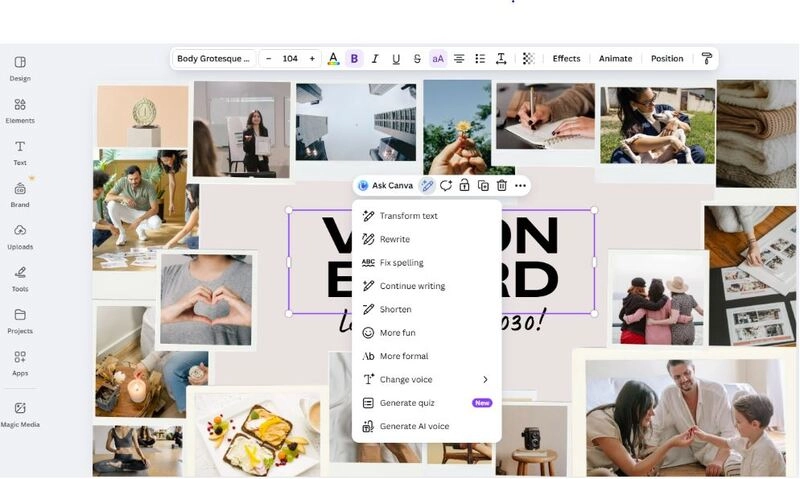The width and height of the screenshot is (800, 479).
Task: Choose Rewrite from the menu
Action: pyautogui.click(x=427, y=239)
